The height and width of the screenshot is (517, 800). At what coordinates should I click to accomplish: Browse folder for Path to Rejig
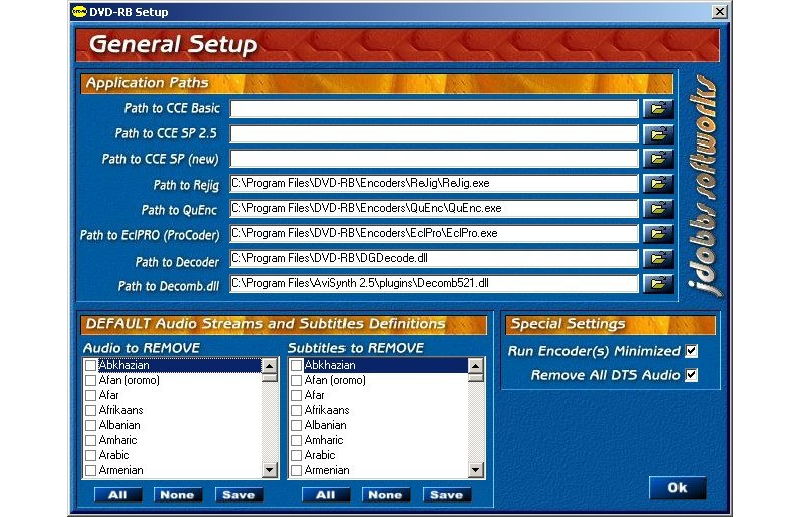coord(658,183)
